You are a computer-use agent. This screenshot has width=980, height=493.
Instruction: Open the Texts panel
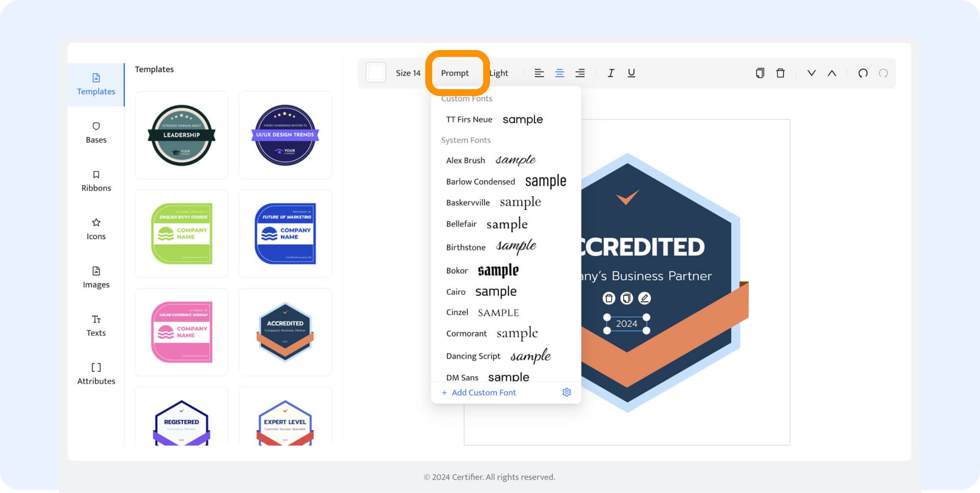pyautogui.click(x=96, y=326)
